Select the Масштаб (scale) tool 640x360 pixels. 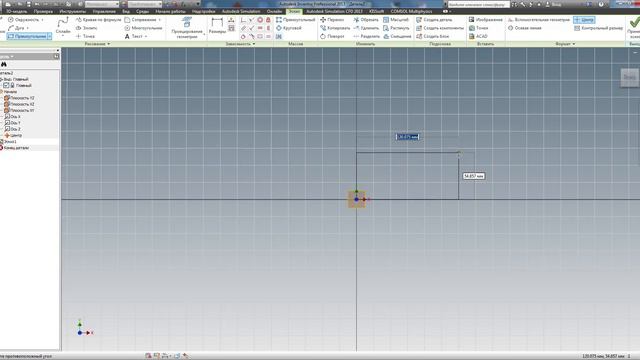[x=396, y=20]
